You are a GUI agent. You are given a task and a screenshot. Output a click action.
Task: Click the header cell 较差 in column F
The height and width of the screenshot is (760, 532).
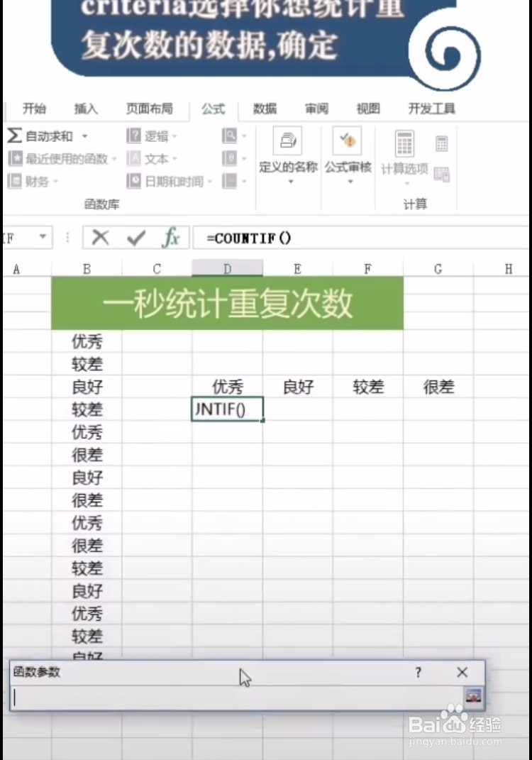367,386
